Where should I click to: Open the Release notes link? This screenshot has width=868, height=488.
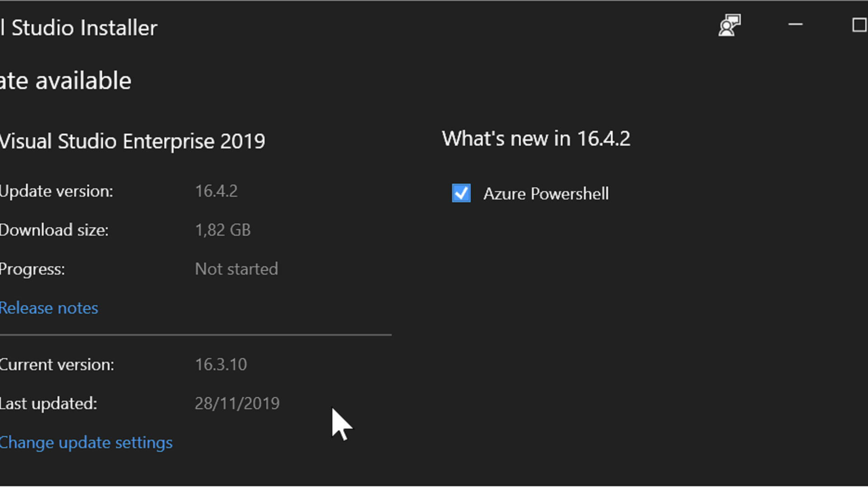tap(49, 308)
